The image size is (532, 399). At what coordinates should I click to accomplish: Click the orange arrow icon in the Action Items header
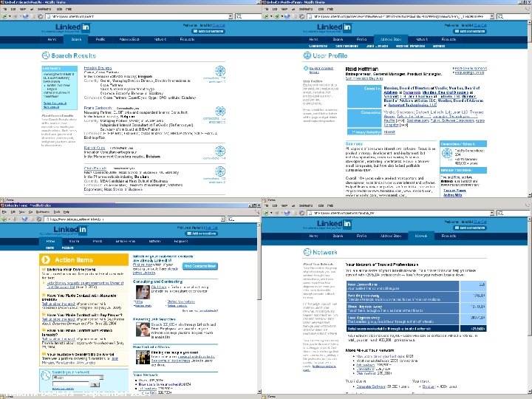(x=46, y=260)
